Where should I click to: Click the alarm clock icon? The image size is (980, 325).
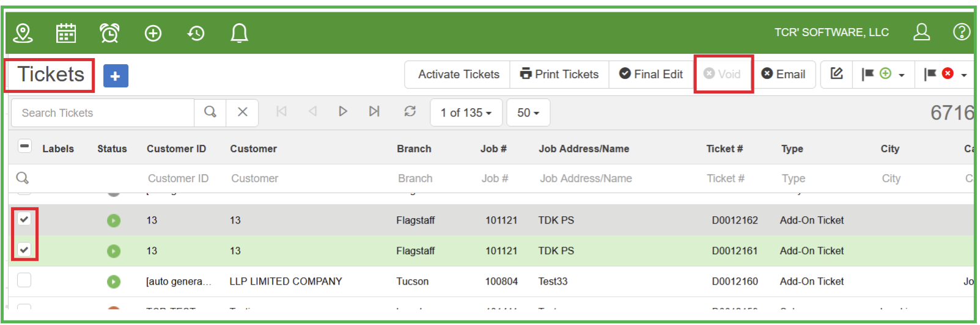[109, 33]
